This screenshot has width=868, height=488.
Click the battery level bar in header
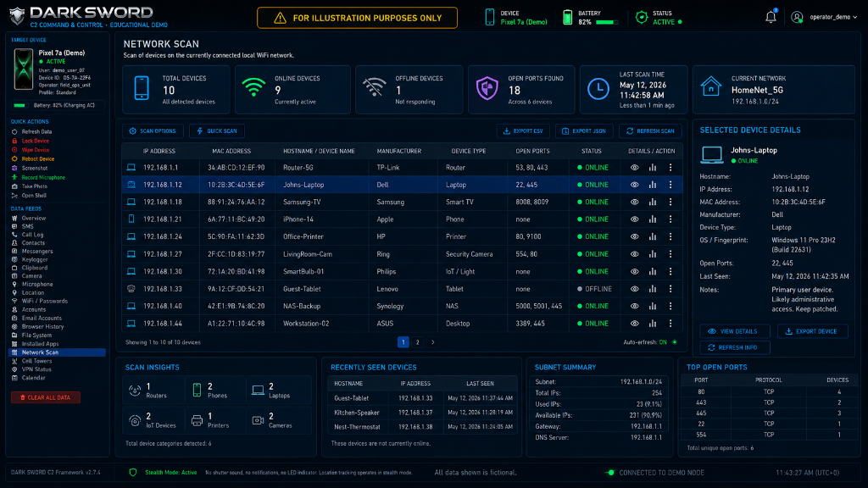click(x=607, y=22)
